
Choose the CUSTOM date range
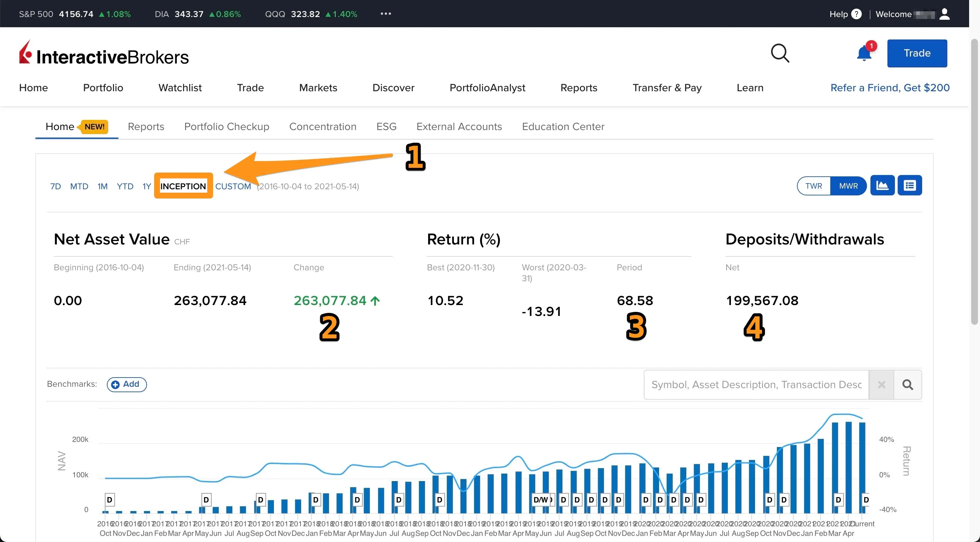(x=233, y=186)
